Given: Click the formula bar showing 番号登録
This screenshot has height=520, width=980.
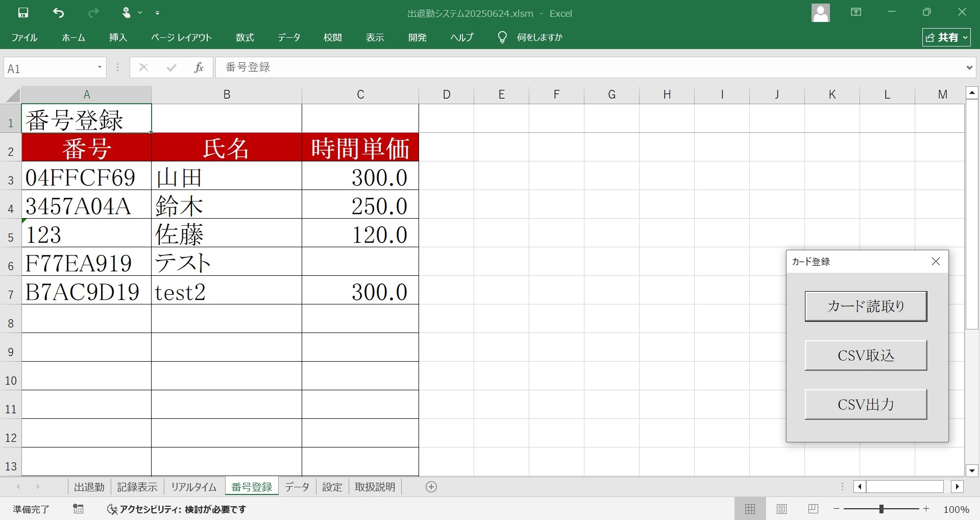Looking at the screenshot, I should (x=590, y=67).
